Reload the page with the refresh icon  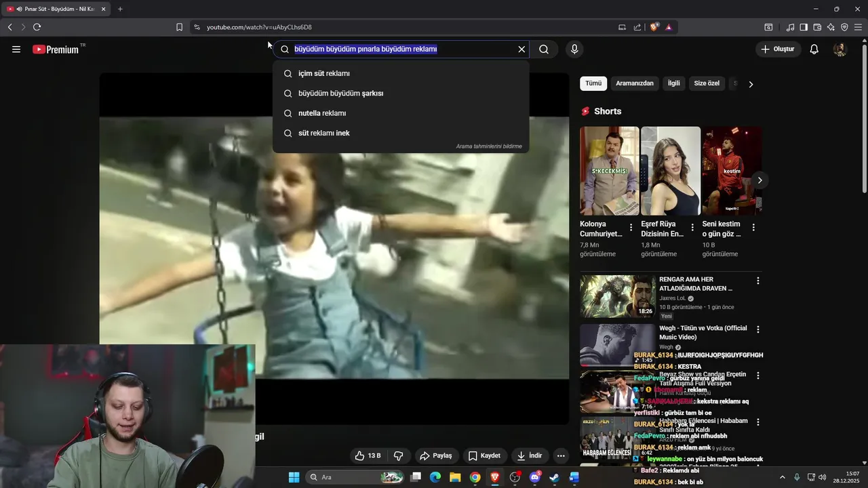pyautogui.click(x=37, y=27)
